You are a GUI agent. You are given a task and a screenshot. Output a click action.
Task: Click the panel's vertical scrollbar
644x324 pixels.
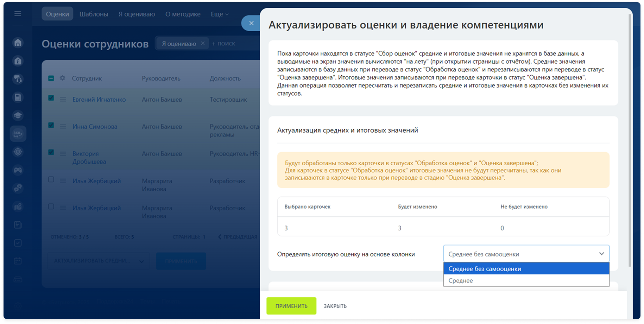tap(630, 141)
